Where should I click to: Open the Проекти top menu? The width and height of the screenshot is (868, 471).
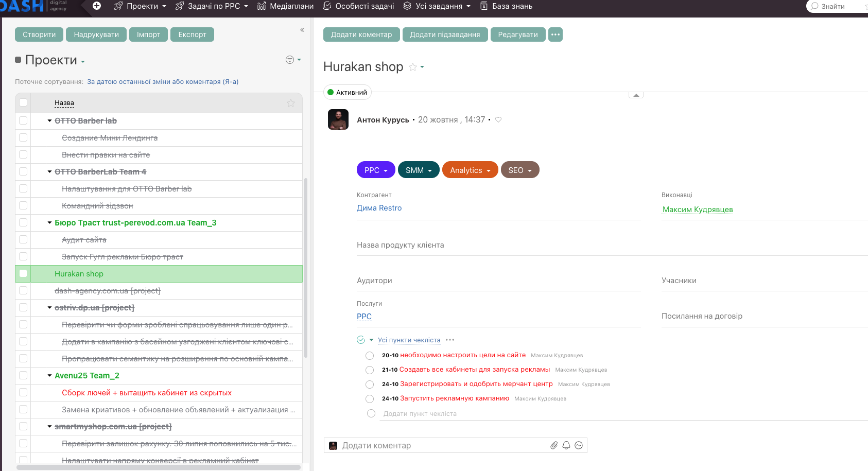click(140, 6)
